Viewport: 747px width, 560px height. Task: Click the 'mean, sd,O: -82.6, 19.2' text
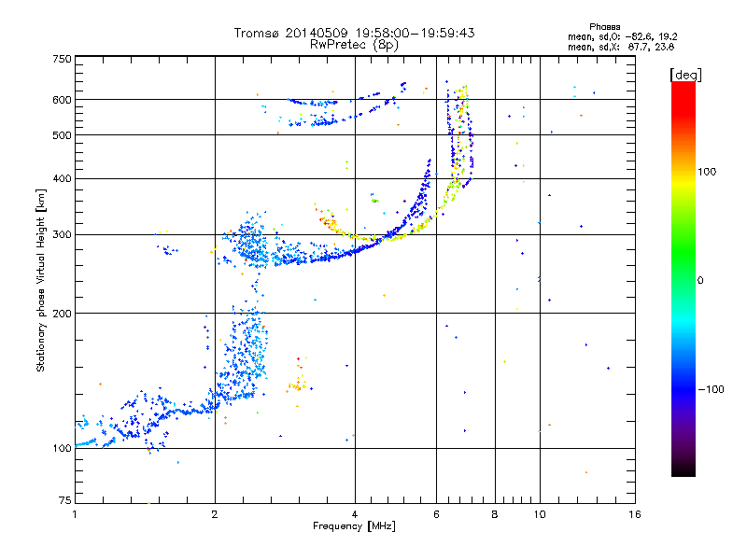click(x=622, y=36)
